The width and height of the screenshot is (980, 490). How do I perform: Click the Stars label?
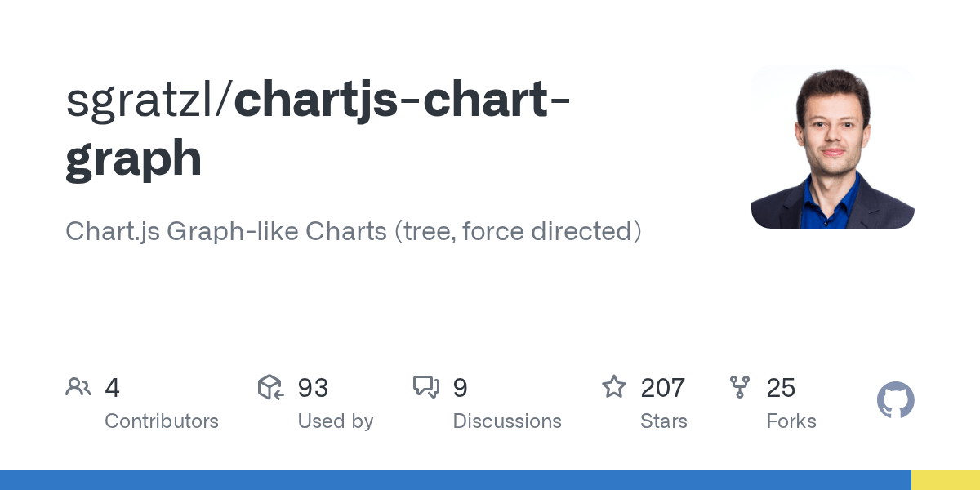[x=664, y=421]
